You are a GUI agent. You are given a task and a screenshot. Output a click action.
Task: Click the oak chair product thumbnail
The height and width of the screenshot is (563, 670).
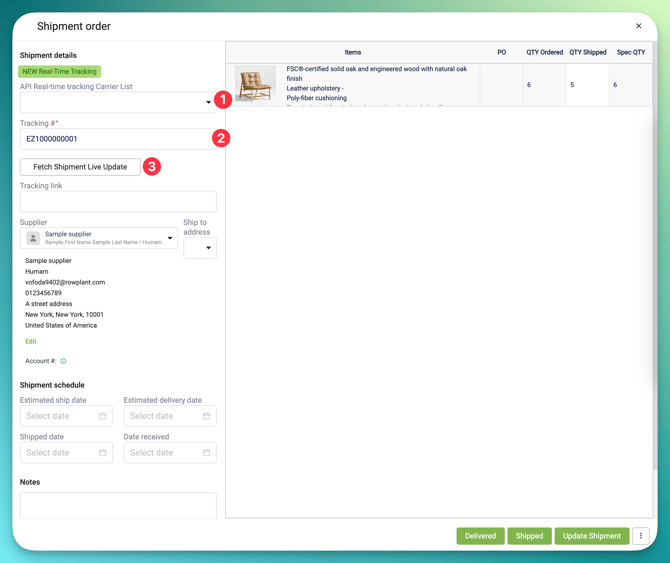pos(255,85)
